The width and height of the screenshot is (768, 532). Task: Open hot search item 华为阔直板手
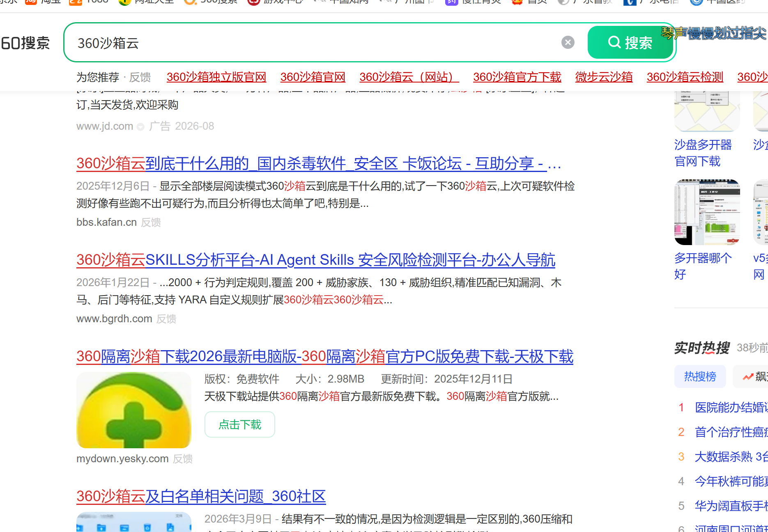point(731,506)
